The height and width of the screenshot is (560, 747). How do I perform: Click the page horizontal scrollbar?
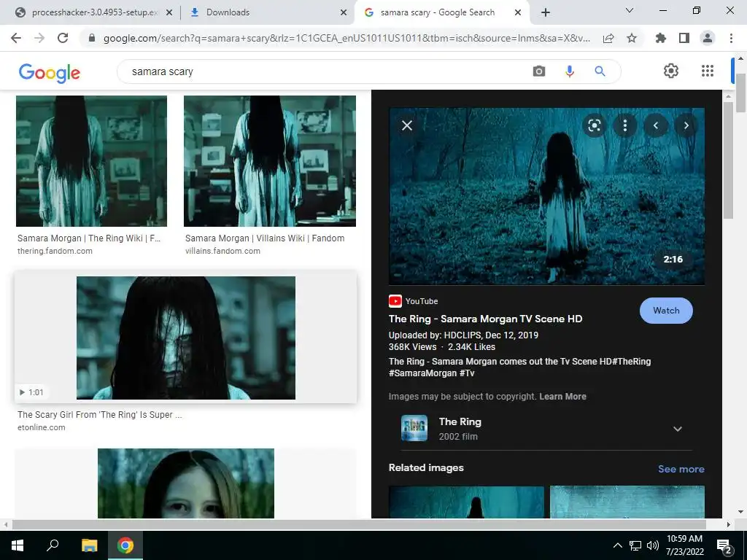359,524
